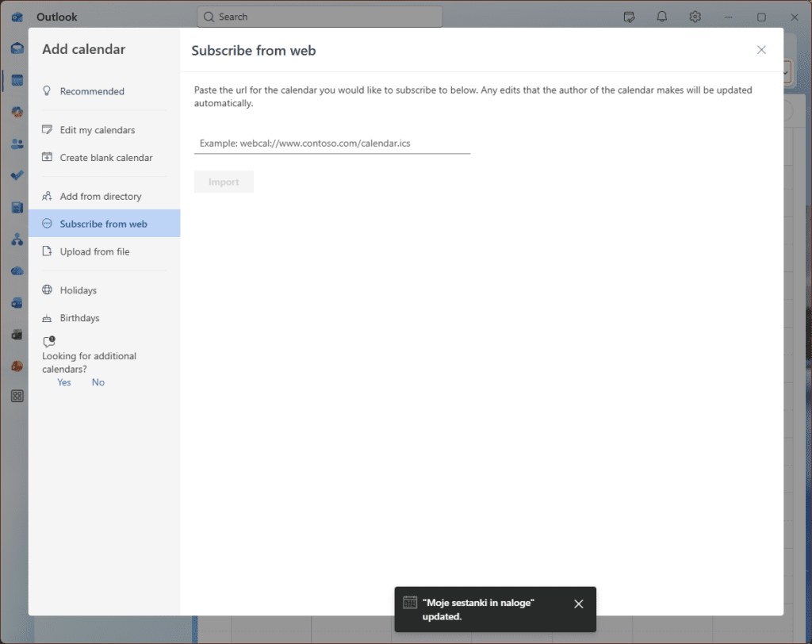Close the Add calendar dialog
This screenshot has height=644, width=812.
click(x=761, y=50)
